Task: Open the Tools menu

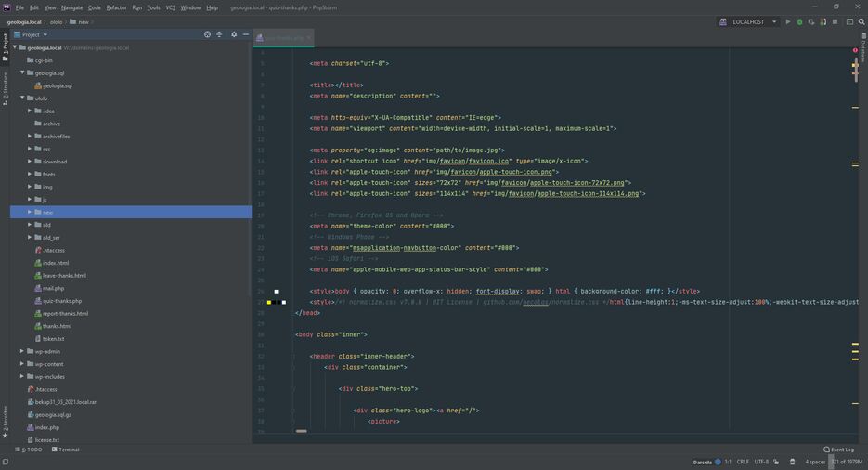Action: pos(153,7)
